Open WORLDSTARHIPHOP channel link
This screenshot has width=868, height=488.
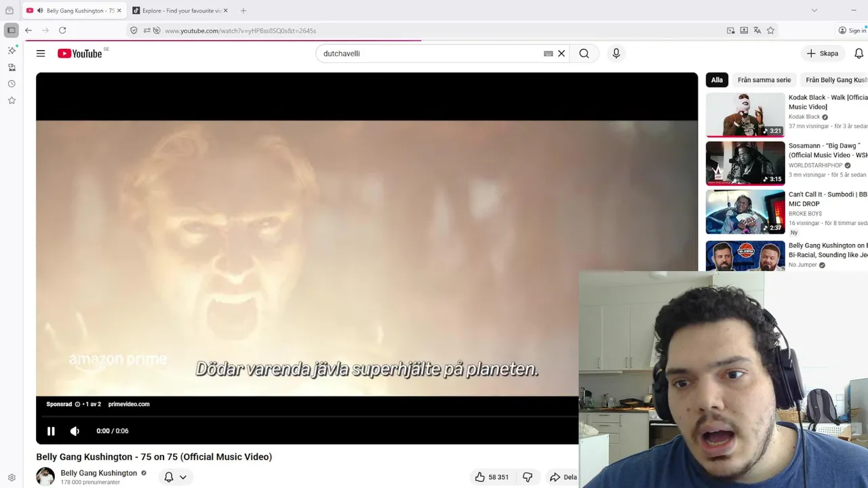[x=815, y=165]
